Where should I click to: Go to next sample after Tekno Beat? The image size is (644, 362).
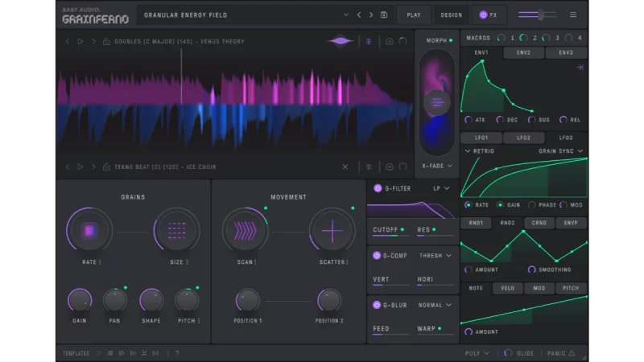(93, 167)
